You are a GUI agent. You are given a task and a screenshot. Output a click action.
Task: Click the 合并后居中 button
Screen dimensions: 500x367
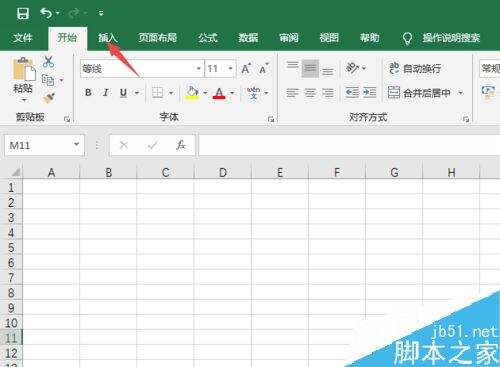[419, 93]
